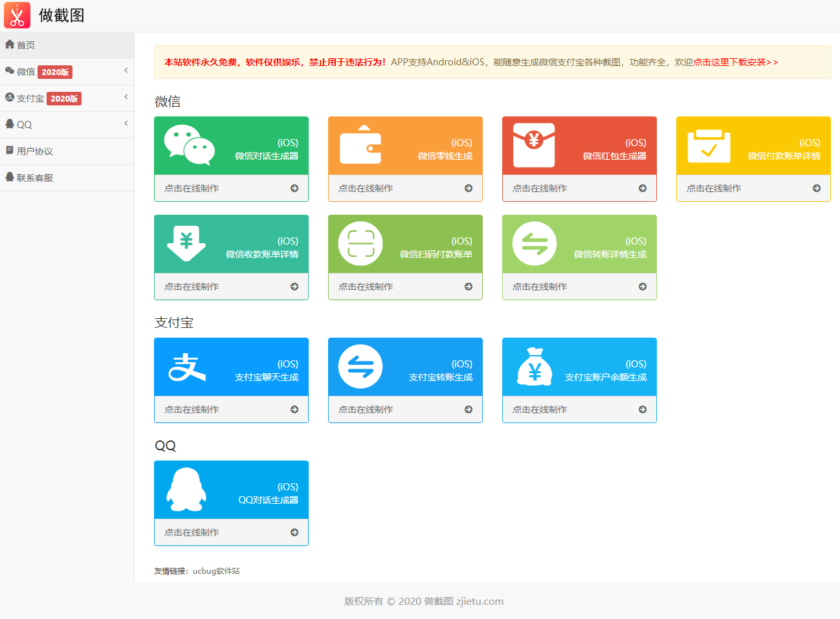The image size is (840, 619).
Task: Click the 微信扫码付款账单 card title
Action: point(436,254)
